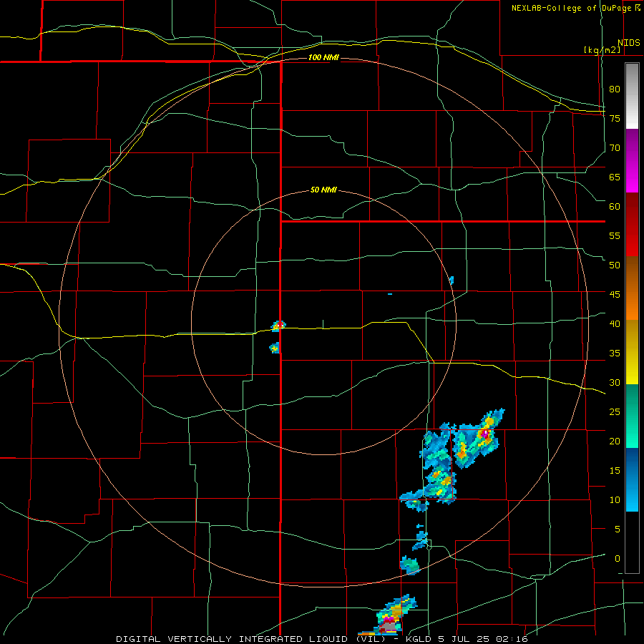Click the 60 value on the scale
This screenshot has width=644, height=644.
coord(615,207)
